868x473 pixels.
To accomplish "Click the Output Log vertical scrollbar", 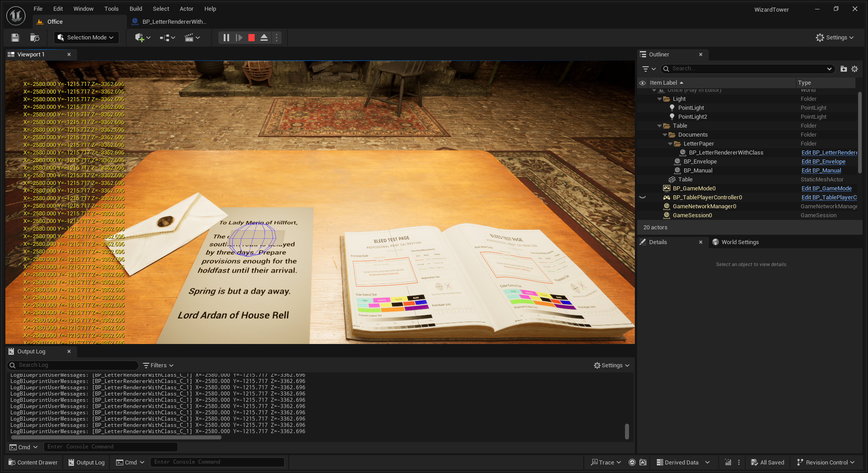I will 627,431.
